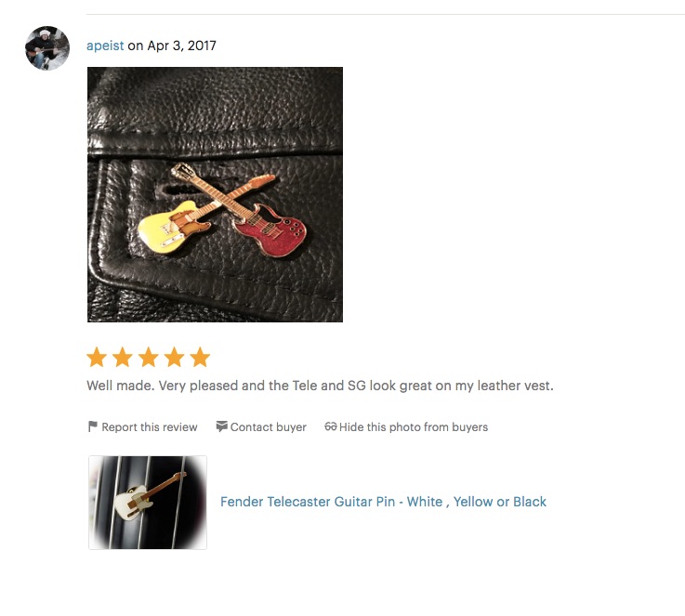Open the apeist reviewer profile avatar
This screenshot has height=616, width=685.
pos(47,48)
